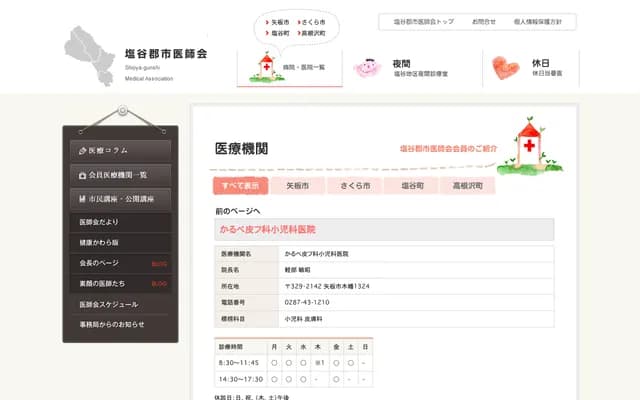Go to 塩谷郡市医師会トップ link
The width and height of the screenshot is (640, 400).
(x=423, y=21)
